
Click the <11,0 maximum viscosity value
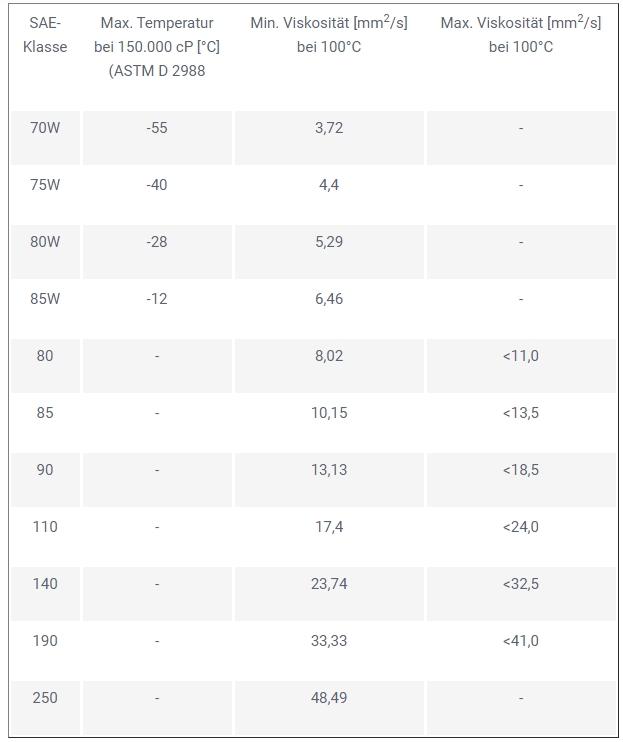(521, 356)
